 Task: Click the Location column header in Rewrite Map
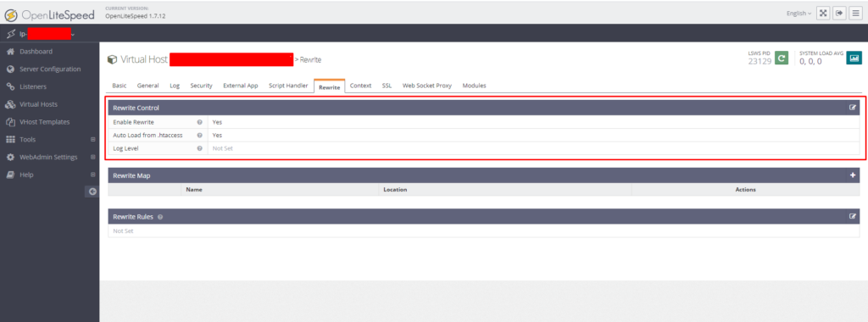(395, 189)
